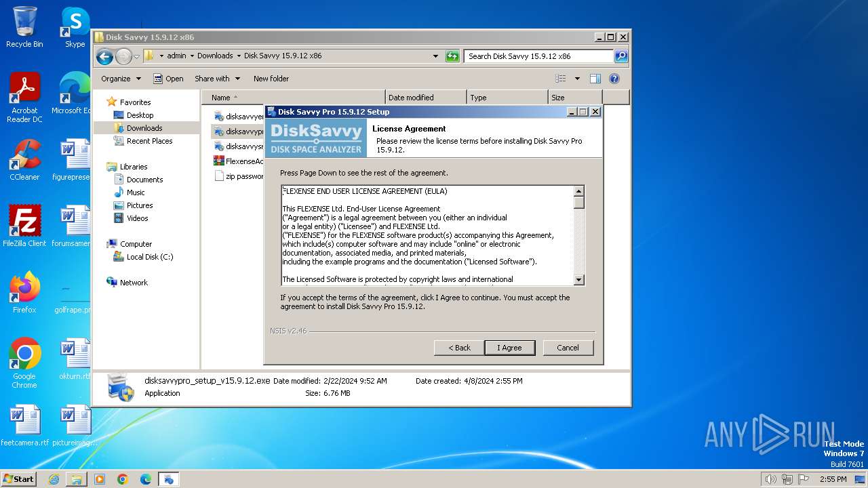Open recent pages dropdown near nav arrows

point(136,56)
